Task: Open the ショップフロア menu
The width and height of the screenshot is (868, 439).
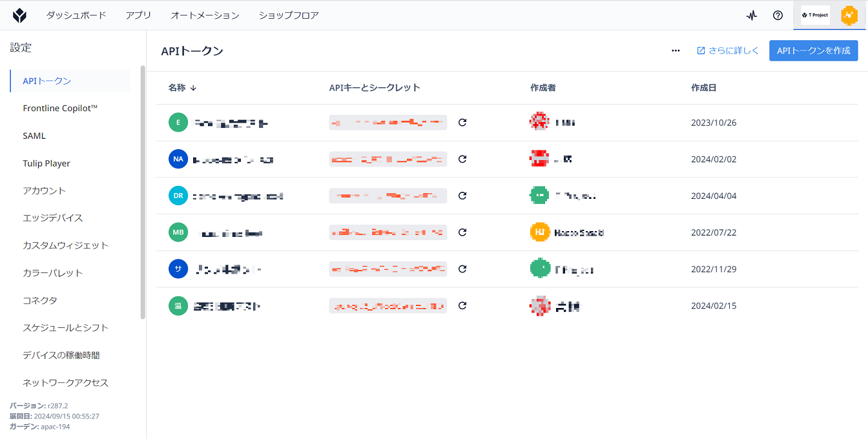Action: coord(289,15)
